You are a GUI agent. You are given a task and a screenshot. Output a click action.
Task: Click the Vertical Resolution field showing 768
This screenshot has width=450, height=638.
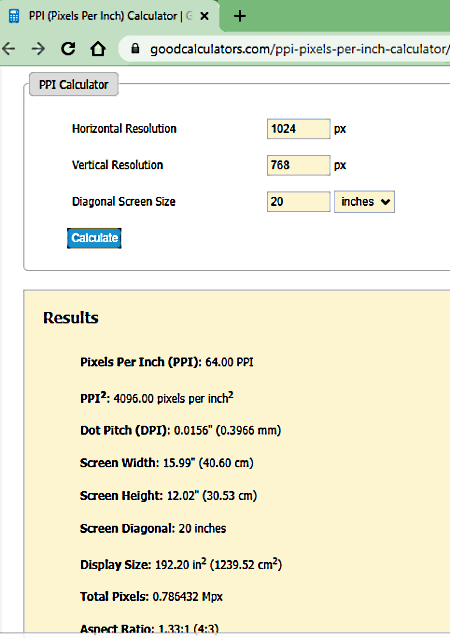coord(298,165)
